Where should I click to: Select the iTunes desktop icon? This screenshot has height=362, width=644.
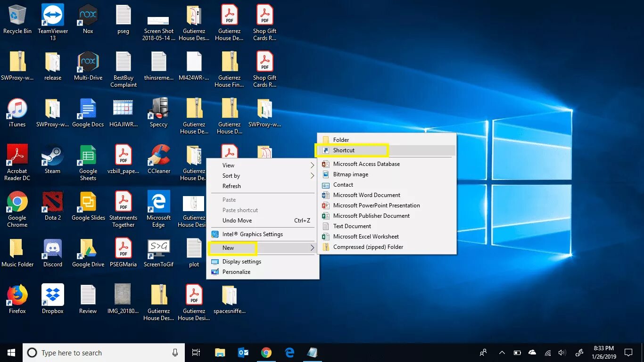(x=17, y=113)
